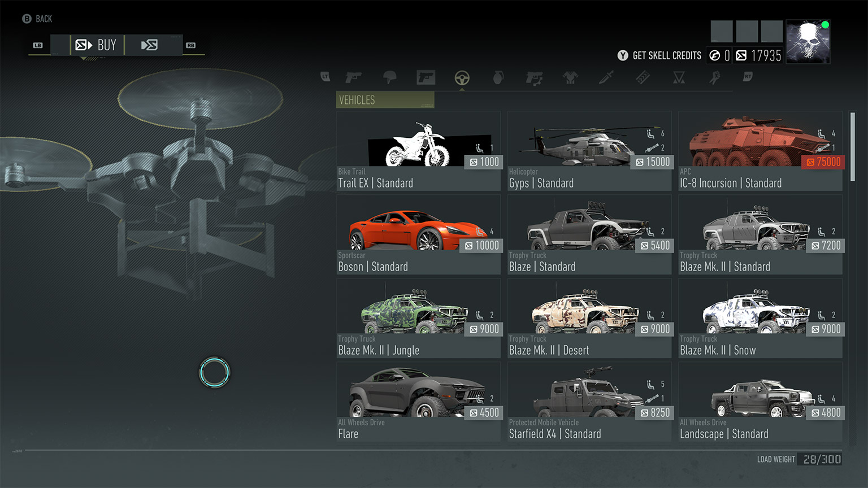Select Blaze Mk. II Jungle truck
This screenshot has height=488, width=868.
tap(418, 318)
